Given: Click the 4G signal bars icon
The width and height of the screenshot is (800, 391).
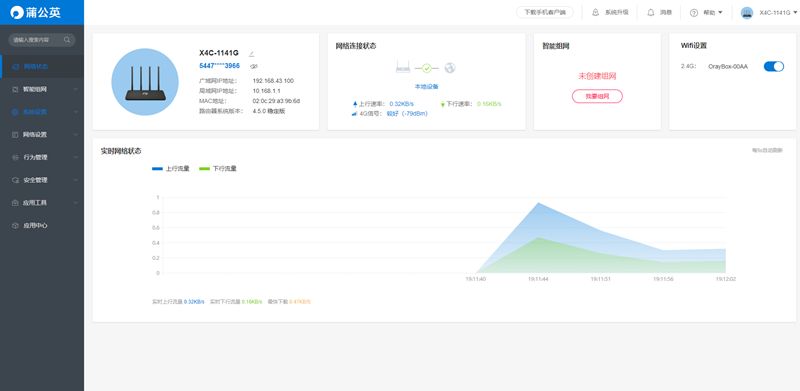Looking at the screenshot, I should (x=355, y=114).
